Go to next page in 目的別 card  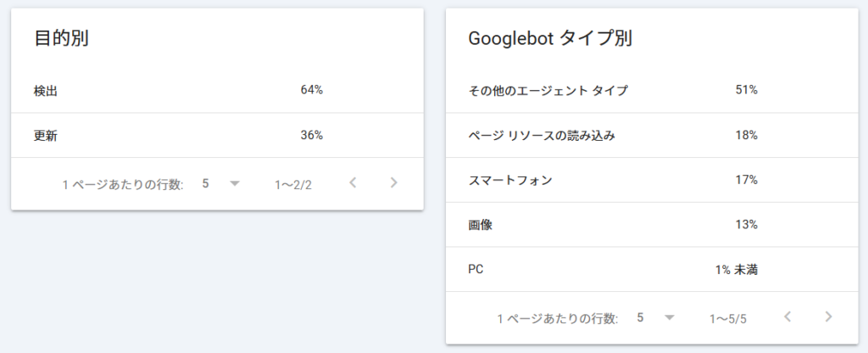point(393,183)
